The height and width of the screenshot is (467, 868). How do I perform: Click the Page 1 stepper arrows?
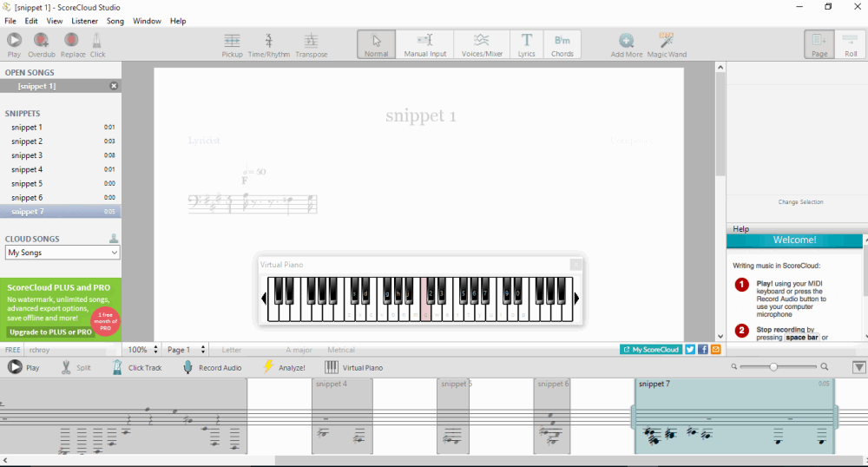[x=203, y=350]
